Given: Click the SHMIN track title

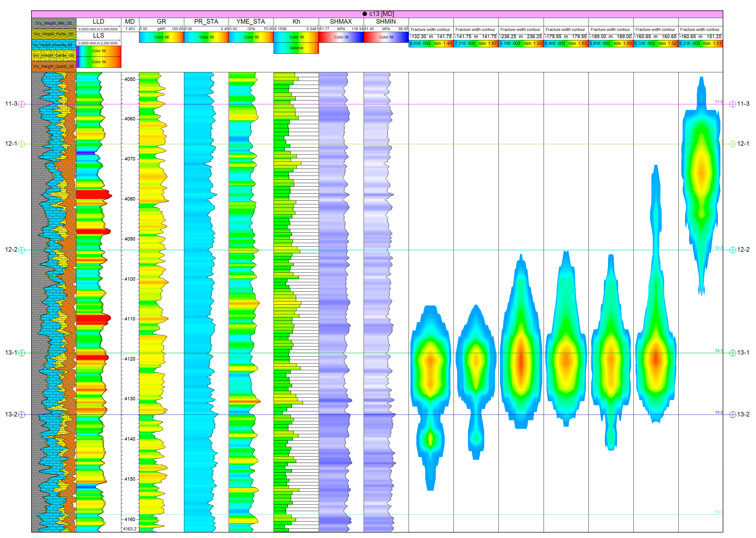Looking at the screenshot, I should 386,21.
